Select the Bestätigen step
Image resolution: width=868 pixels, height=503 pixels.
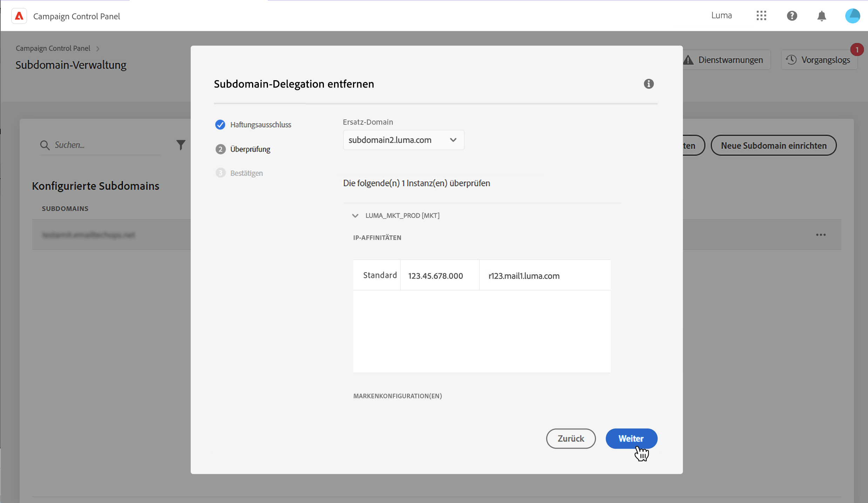pyautogui.click(x=246, y=173)
